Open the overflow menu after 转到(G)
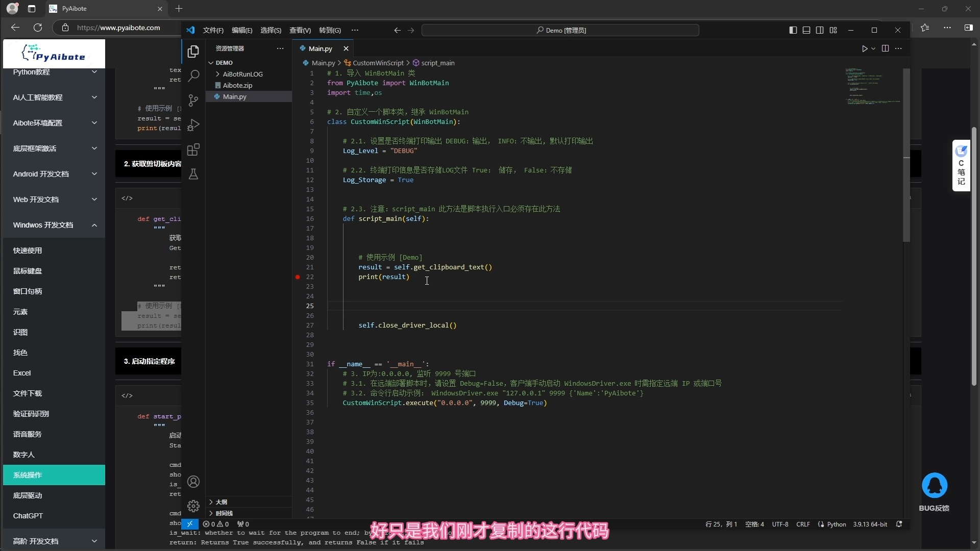Viewport: 980px width, 551px height. 355,30
